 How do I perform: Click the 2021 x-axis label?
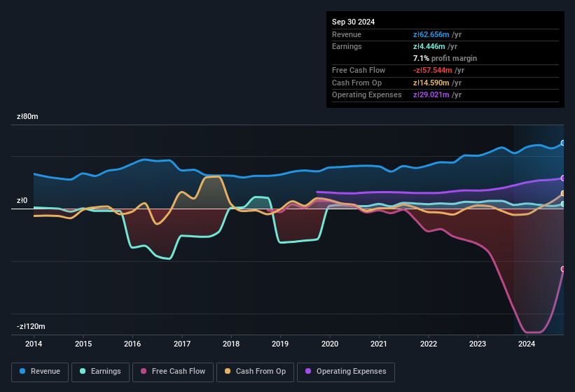(379, 344)
